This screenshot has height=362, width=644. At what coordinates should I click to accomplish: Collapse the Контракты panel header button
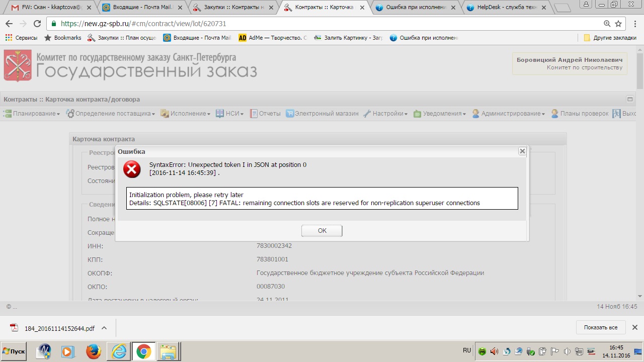pos(629,99)
